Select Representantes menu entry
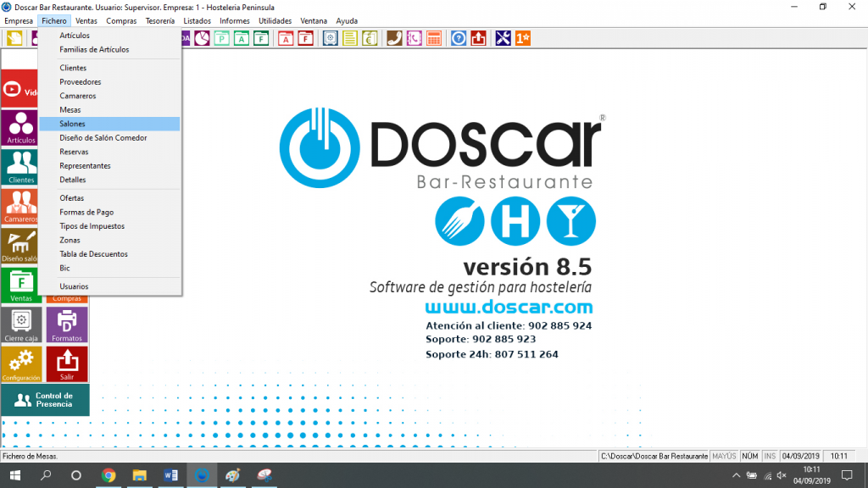Viewport: 868px width, 488px height. click(x=109, y=165)
